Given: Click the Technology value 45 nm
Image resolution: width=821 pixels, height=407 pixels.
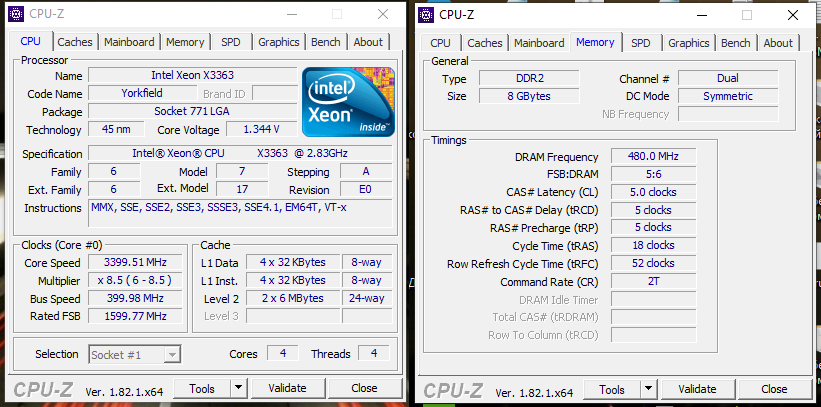Looking at the screenshot, I should pos(116,129).
